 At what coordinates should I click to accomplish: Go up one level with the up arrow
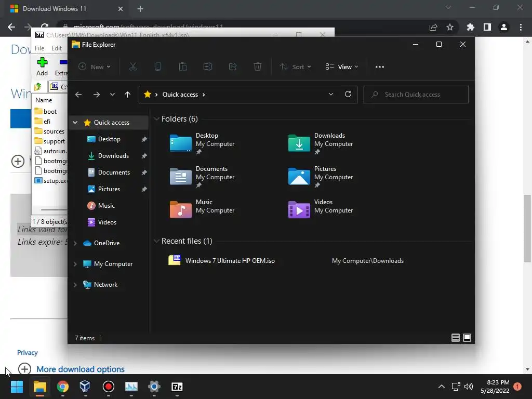[x=127, y=95]
